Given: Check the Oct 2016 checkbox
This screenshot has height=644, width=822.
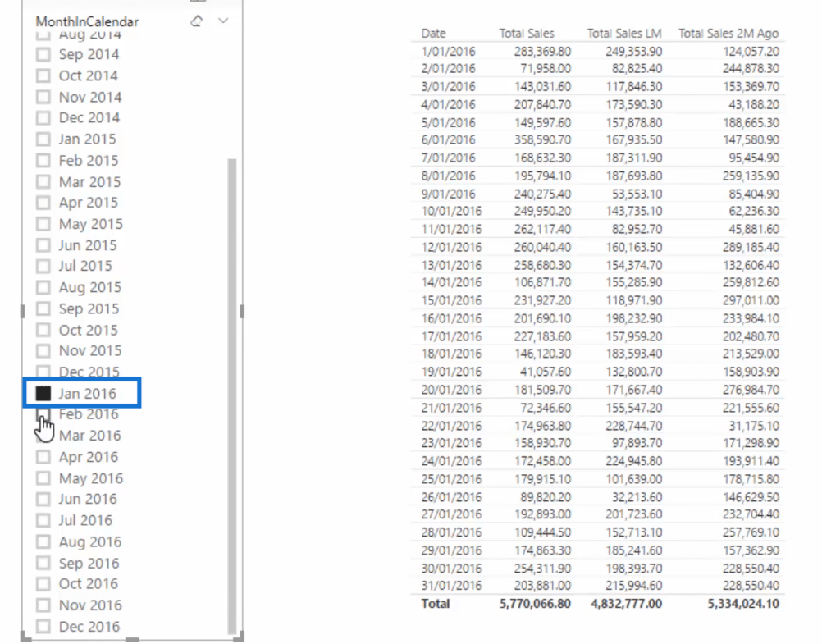Looking at the screenshot, I should (x=43, y=584).
